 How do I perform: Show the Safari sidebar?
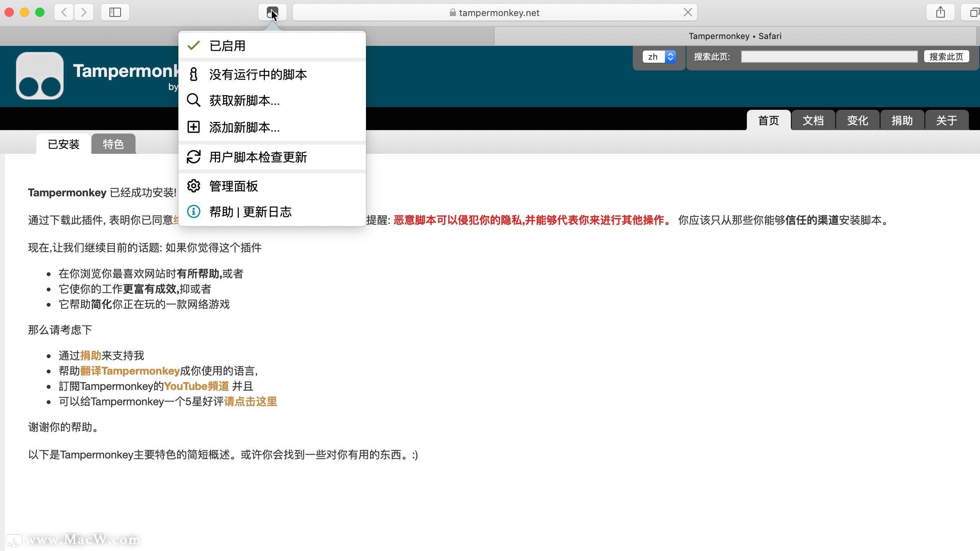tap(115, 13)
